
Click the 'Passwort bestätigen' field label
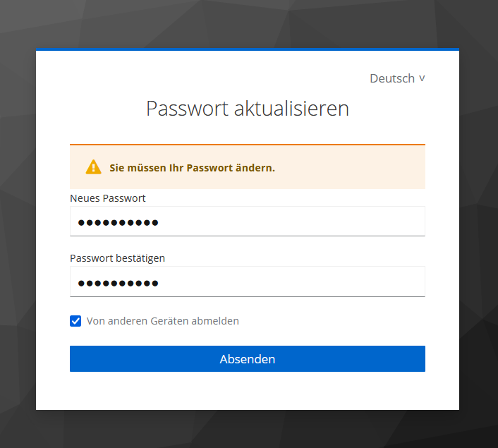[x=117, y=258]
